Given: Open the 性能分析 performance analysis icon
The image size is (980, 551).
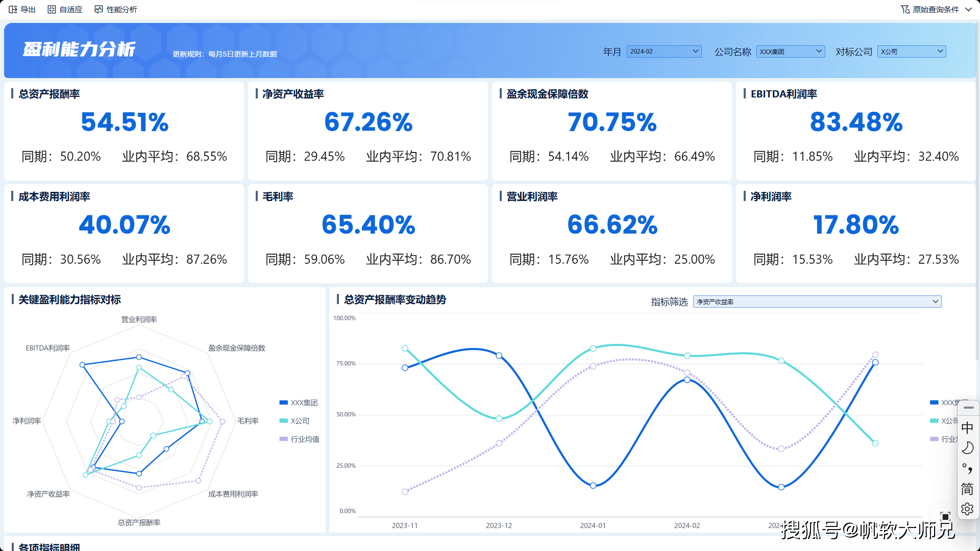Looking at the screenshot, I should pyautogui.click(x=99, y=9).
